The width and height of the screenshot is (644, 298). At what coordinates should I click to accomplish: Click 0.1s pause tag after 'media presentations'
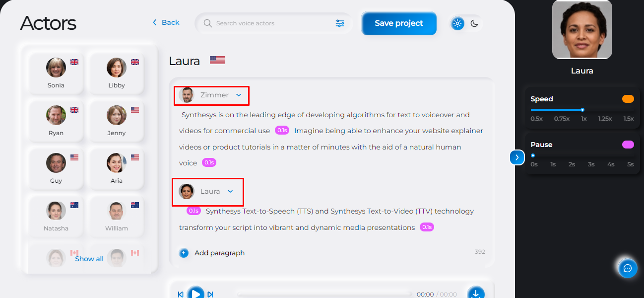pyautogui.click(x=427, y=227)
